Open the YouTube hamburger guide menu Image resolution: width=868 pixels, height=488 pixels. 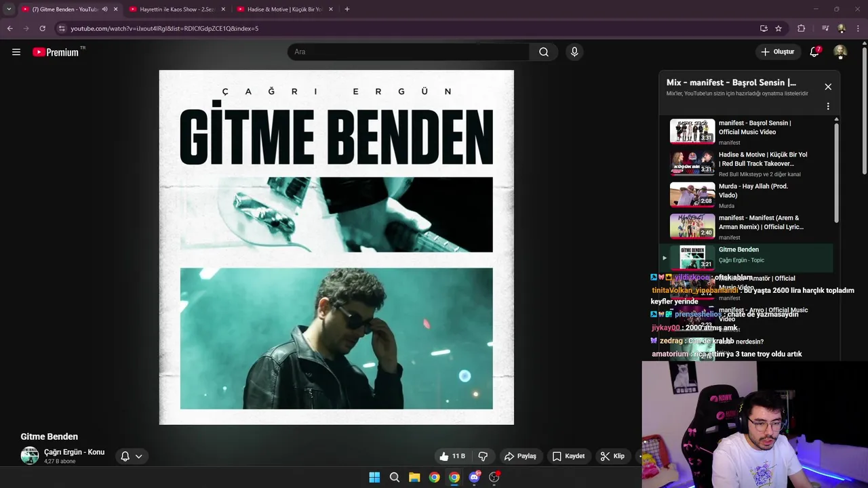point(16,52)
